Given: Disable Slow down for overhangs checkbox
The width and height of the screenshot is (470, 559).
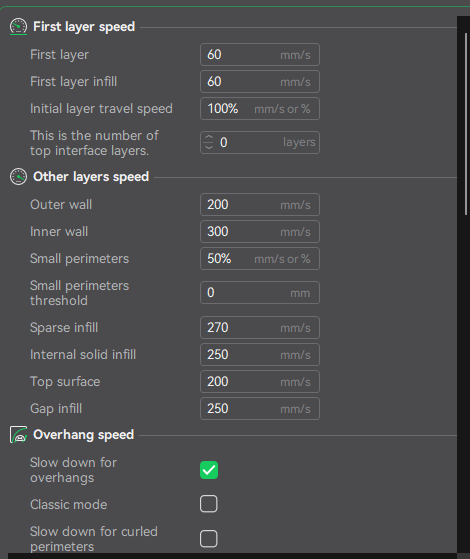Looking at the screenshot, I should [x=209, y=470].
